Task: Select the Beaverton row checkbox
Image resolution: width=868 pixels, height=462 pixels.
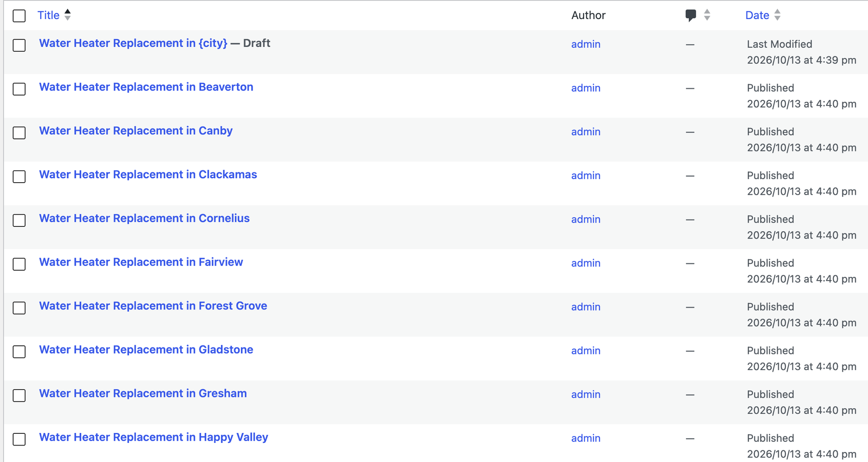Action: (19, 89)
